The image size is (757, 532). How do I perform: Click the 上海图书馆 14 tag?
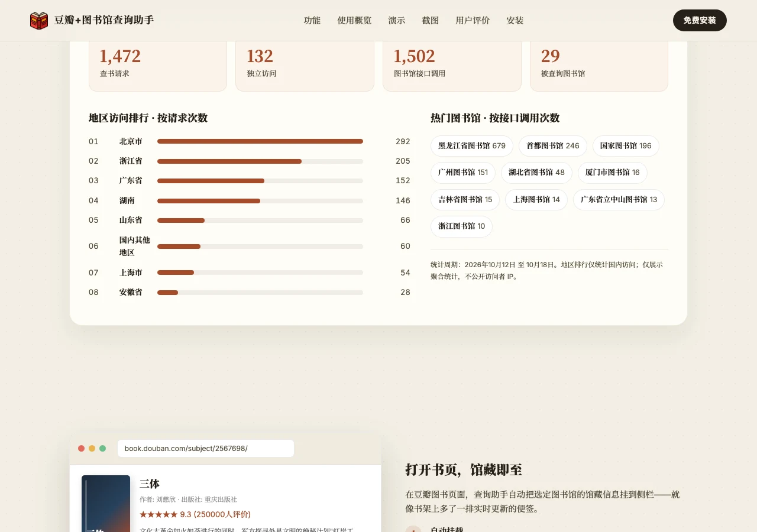coord(536,200)
